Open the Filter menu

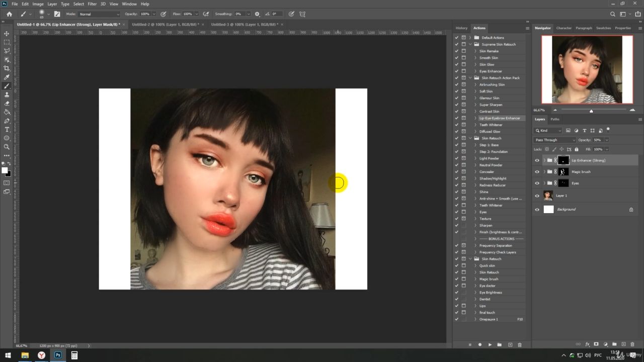tap(92, 4)
